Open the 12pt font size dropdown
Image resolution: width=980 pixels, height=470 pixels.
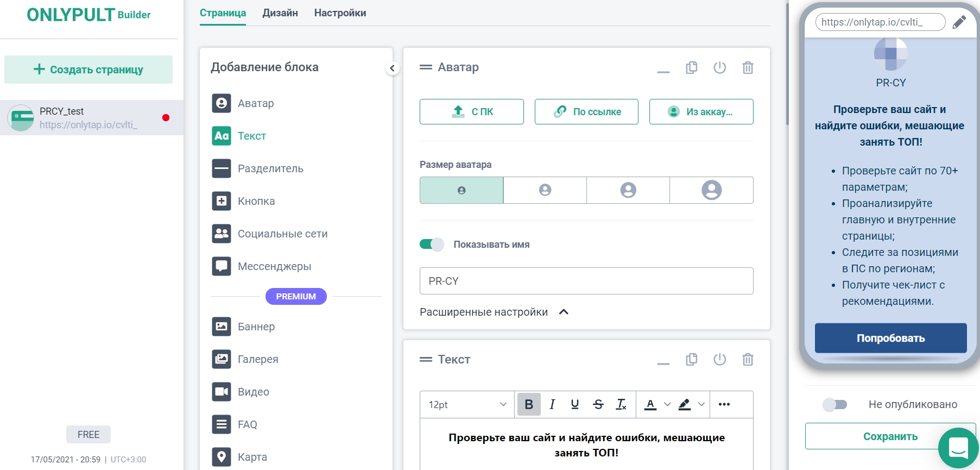(467, 404)
